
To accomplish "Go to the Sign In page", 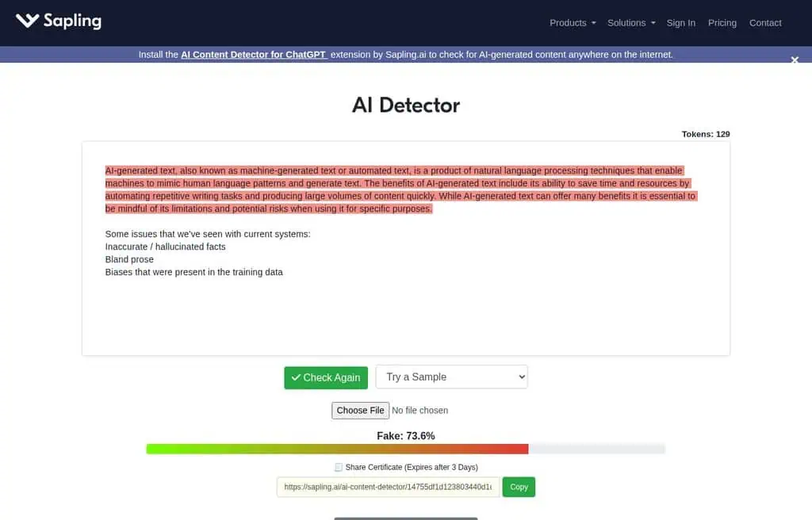I will coord(680,23).
